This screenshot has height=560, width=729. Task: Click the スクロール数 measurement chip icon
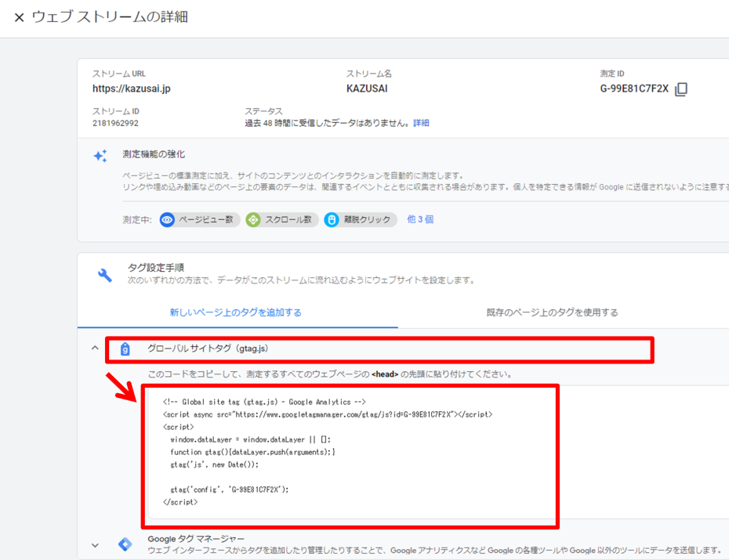click(252, 220)
